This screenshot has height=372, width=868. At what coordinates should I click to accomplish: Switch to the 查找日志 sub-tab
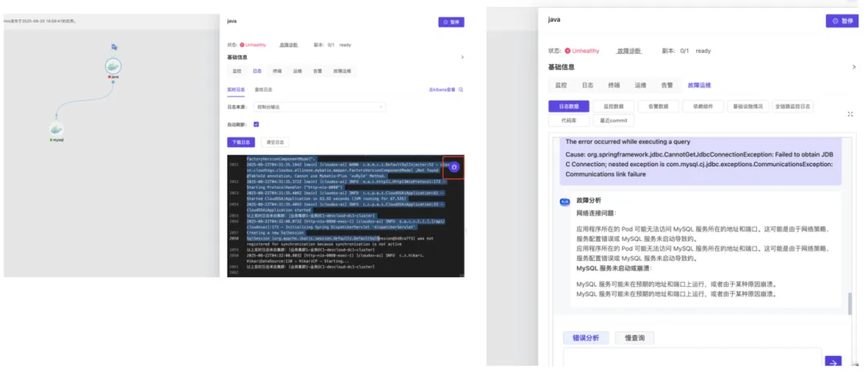(263, 89)
